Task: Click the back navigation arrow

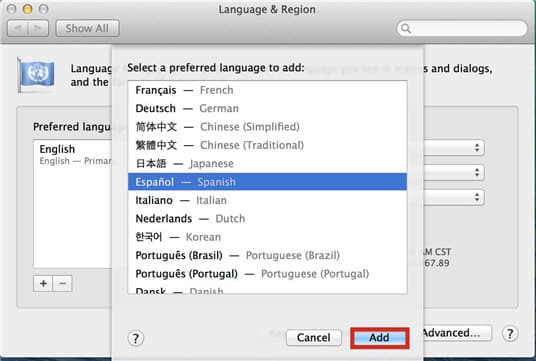Action: [x=18, y=28]
